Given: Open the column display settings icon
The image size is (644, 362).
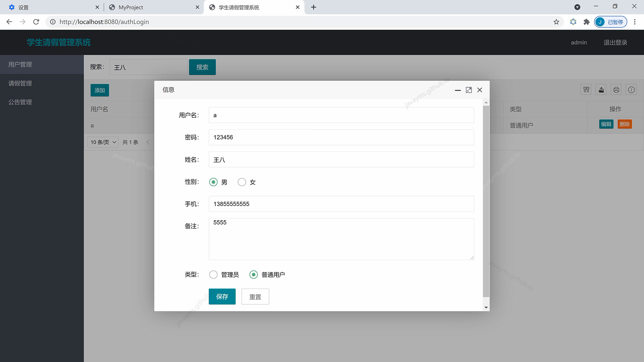Looking at the screenshot, I should click(x=586, y=89).
